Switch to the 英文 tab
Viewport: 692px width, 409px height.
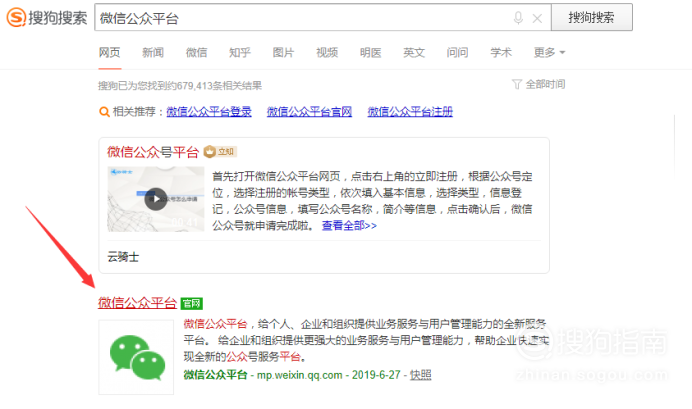tap(414, 53)
